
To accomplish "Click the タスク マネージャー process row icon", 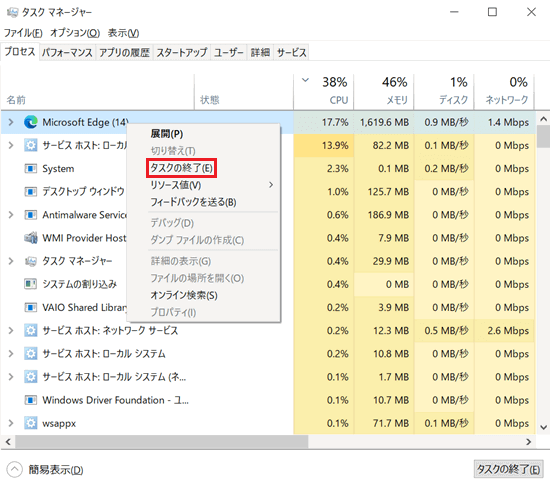I will click(31, 261).
